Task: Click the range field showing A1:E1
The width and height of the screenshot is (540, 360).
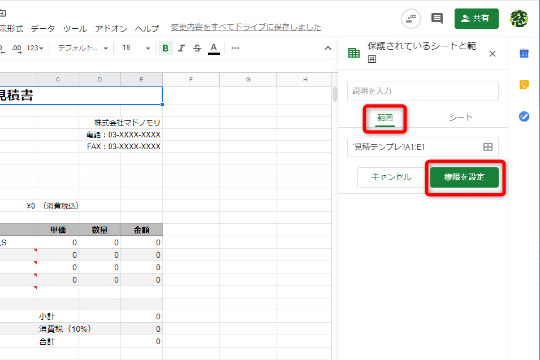Action: [423, 147]
